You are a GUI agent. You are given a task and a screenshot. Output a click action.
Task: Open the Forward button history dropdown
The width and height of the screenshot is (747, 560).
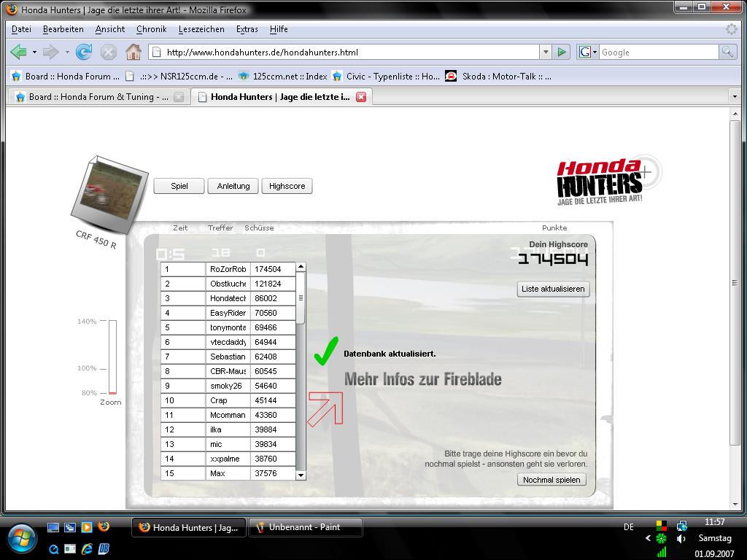66,52
